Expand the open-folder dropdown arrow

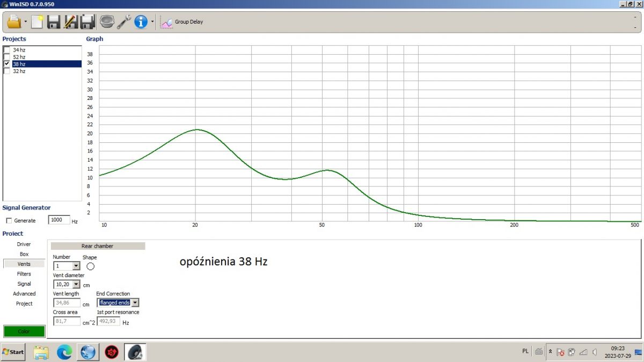25,23
